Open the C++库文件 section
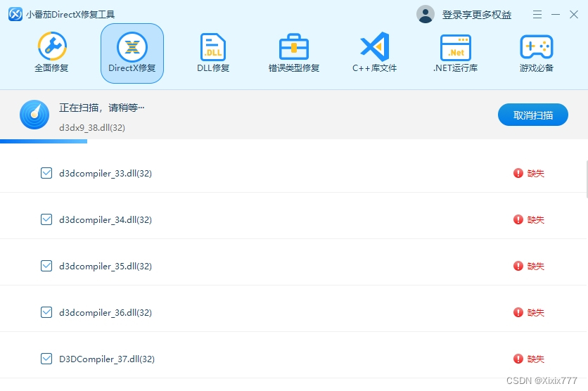 374,53
